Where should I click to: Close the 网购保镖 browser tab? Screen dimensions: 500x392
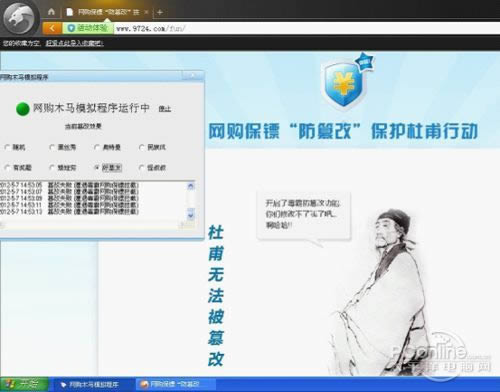click(x=146, y=12)
